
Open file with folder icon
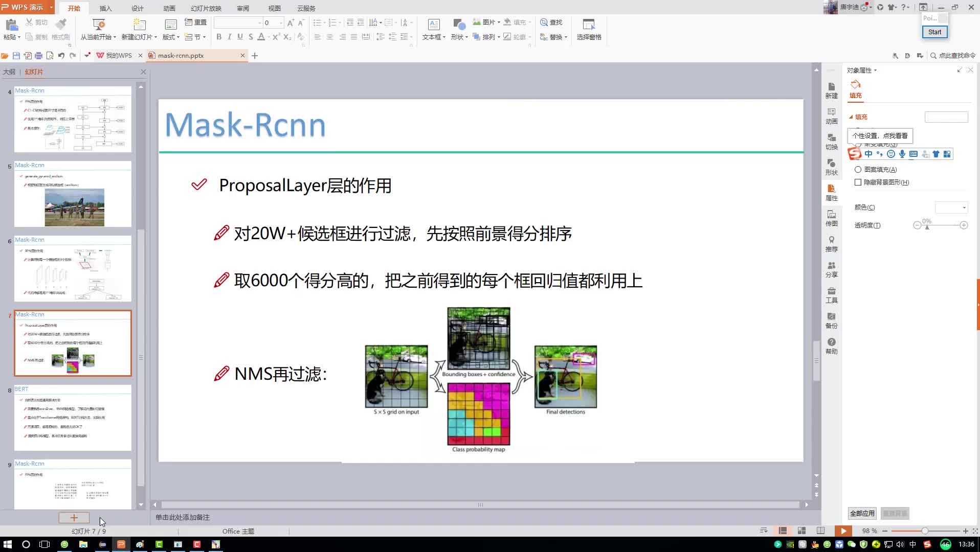click(x=5, y=55)
